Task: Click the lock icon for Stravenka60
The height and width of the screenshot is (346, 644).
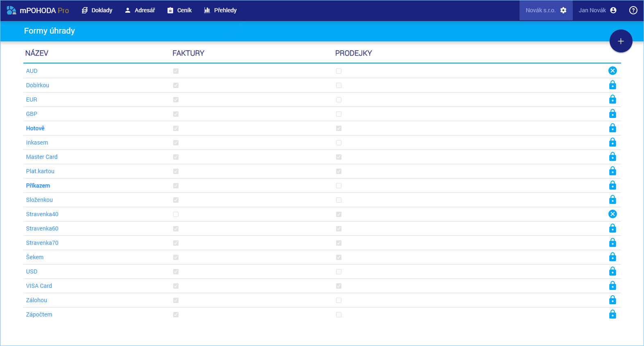Action: 612,228
